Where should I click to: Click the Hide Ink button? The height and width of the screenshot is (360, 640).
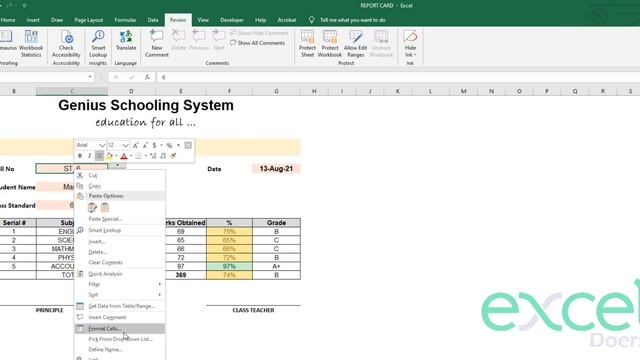pos(410,43)
